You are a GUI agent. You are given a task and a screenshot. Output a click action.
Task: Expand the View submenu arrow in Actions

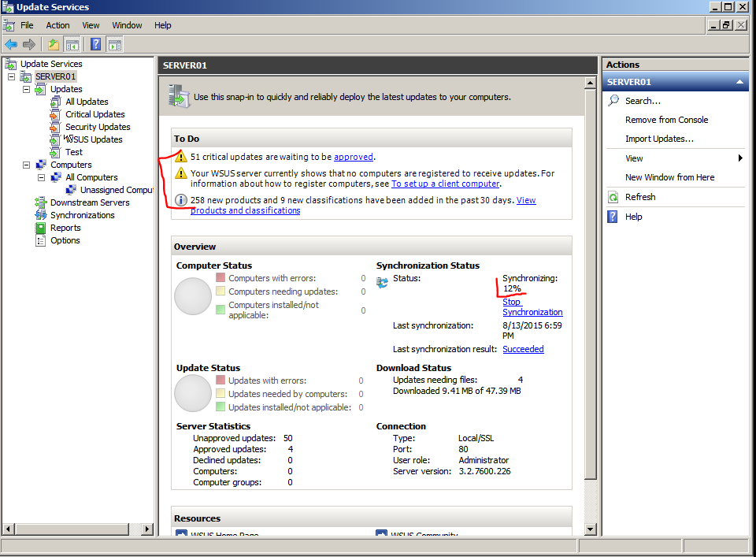click(x=740, y=158)
